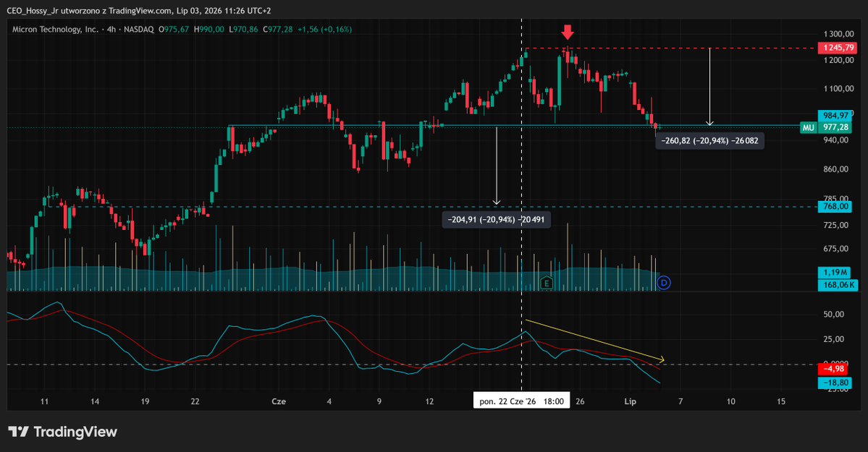Click the Micron Technology, Inc. symbol title
The width and height of the screenshot is (868, 452).
coord(55,30)
